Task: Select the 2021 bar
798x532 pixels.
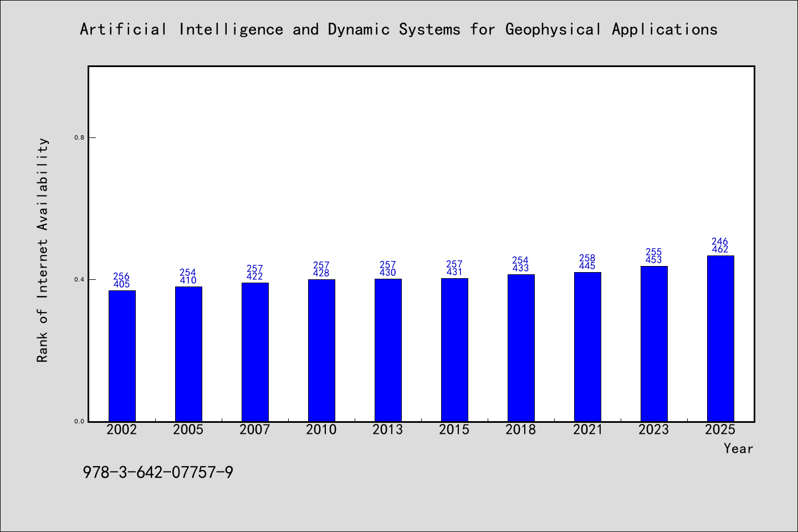Action: point(587,347)
